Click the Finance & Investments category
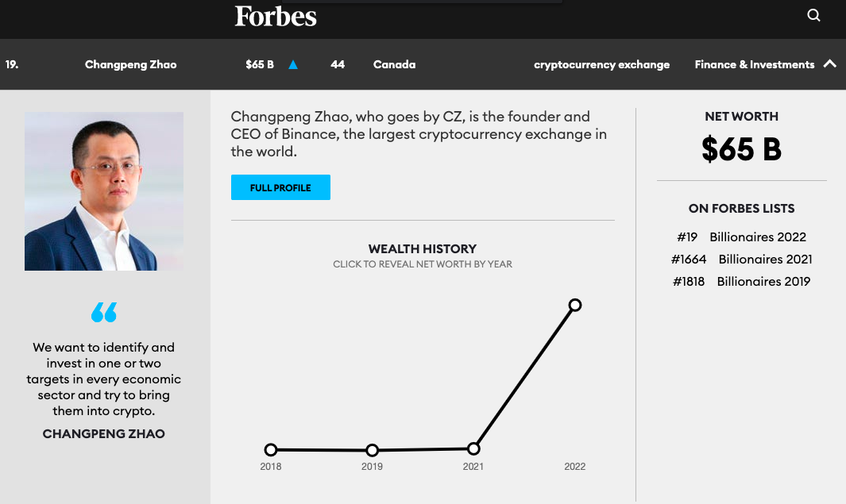846x504 pixels. [754, 64]
